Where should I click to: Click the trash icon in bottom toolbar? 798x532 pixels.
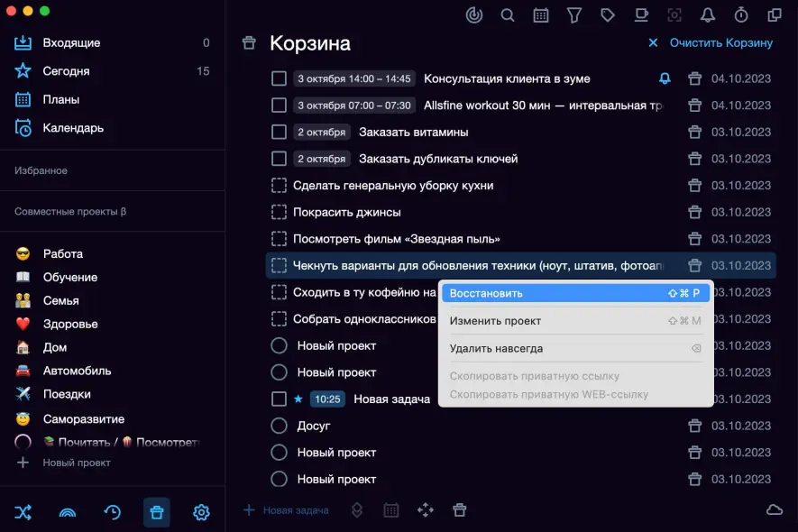(x=460, y=510)
